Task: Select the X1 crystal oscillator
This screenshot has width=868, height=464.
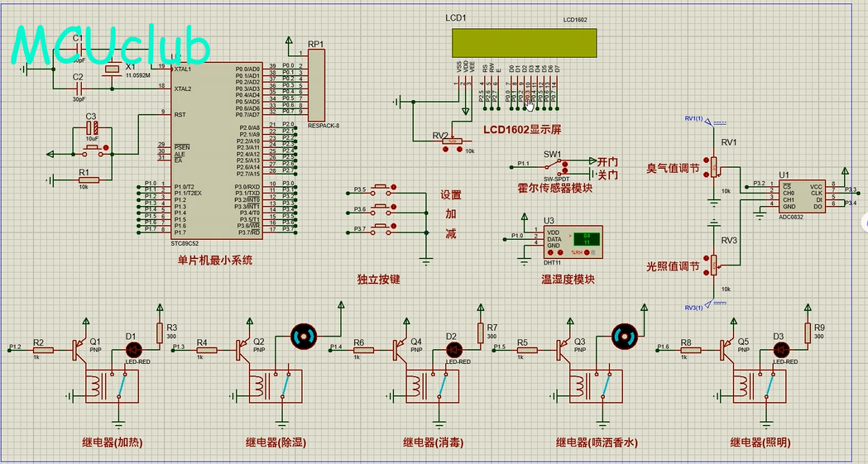Action: (113, 69)
